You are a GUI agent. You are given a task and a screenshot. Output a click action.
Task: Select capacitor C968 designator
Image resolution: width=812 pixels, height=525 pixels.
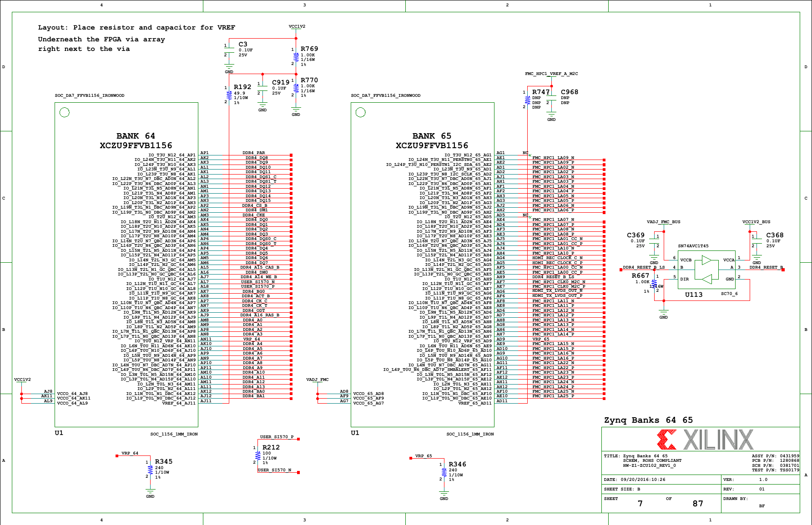(x=570, y=92)
